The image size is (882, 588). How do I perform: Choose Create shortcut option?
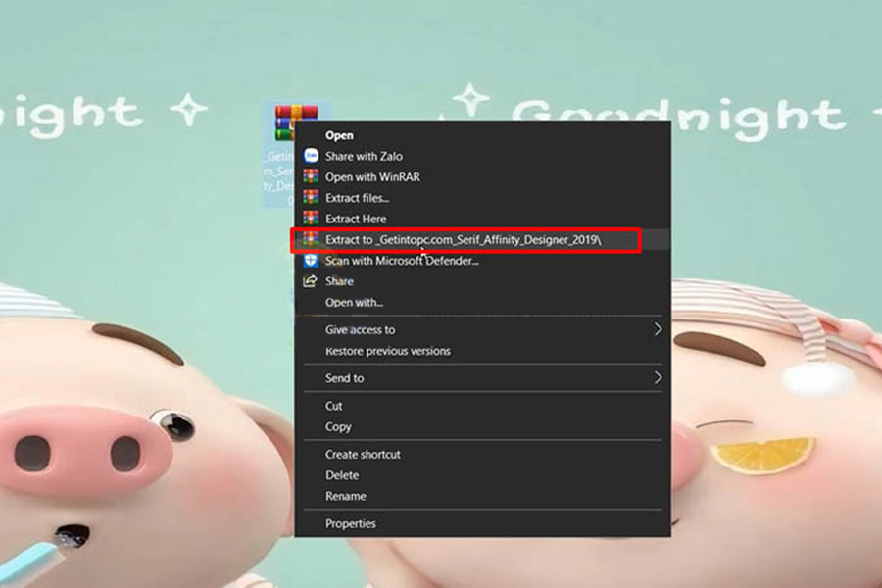(x=363, y=455)
